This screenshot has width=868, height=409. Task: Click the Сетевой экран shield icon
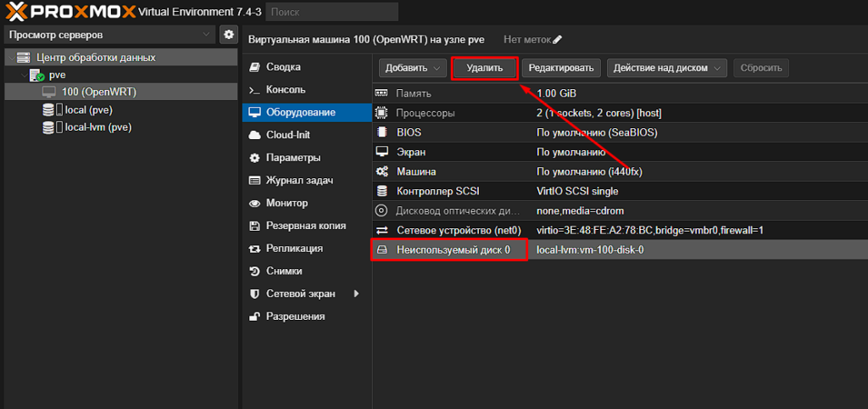pyautogui.click(x=254, y=294)
